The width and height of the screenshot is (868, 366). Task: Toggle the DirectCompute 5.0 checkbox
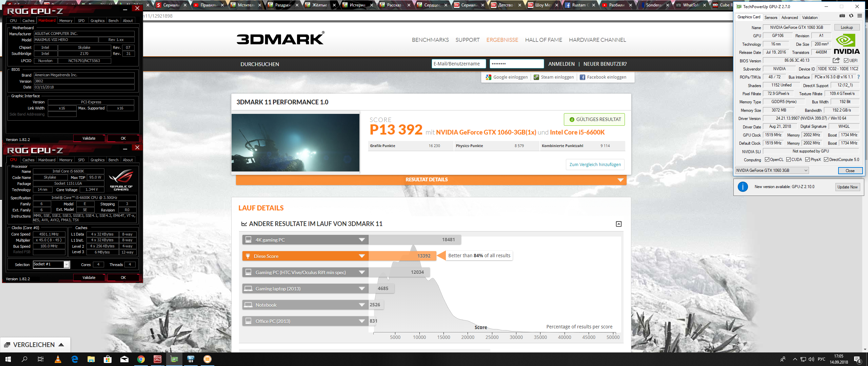[826, 160]
